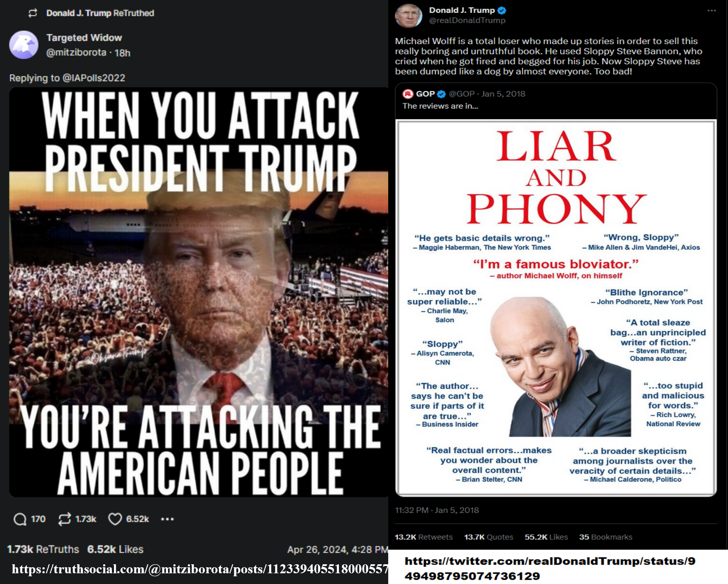Click the reply comment bubble icon
The image size is (728, 584).
click(x=20, y=519)
